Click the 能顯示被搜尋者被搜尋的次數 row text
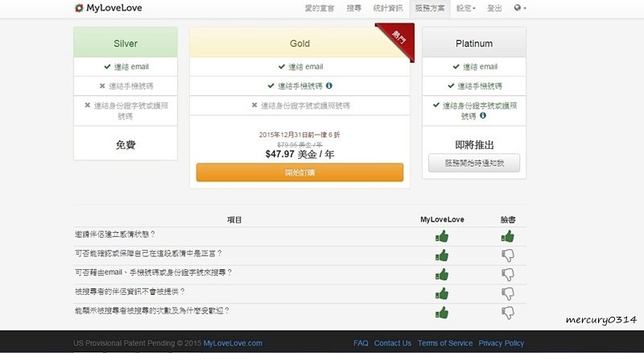 click(x=152, y=310)
